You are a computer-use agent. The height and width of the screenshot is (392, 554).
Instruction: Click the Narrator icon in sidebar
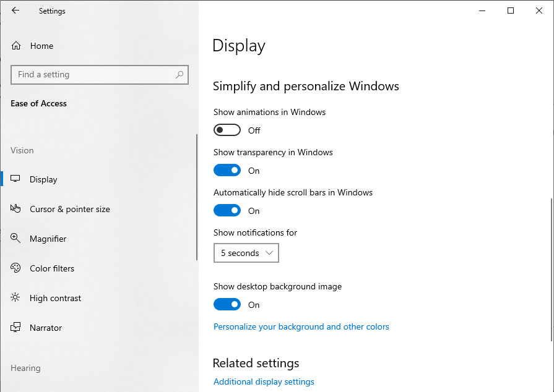tap(15, 327)
